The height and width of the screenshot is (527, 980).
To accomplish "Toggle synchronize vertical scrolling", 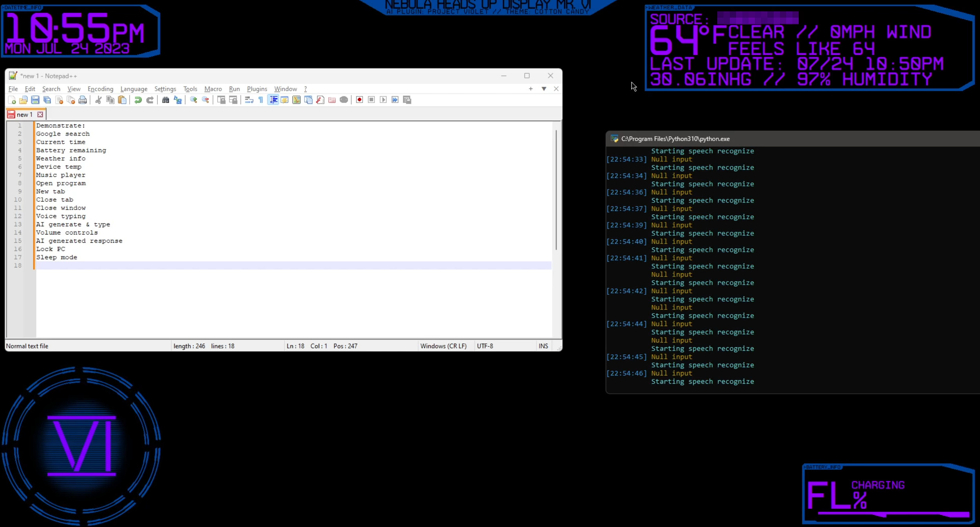I will 221,100.
